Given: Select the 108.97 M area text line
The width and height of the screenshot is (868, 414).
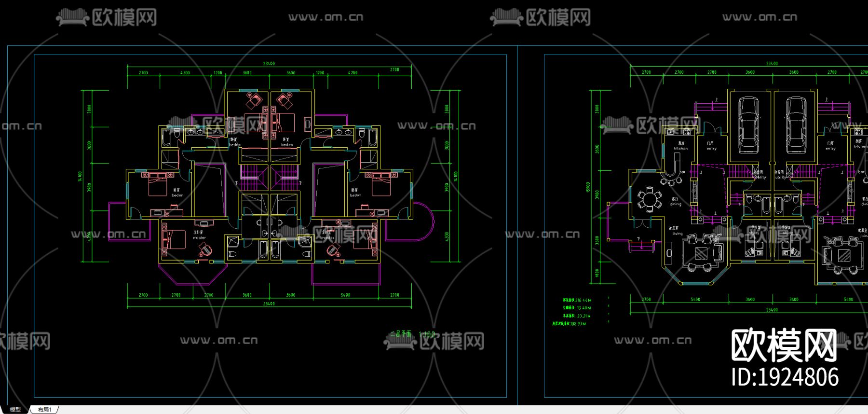Looking at the screenshot, I should point(569,324).
